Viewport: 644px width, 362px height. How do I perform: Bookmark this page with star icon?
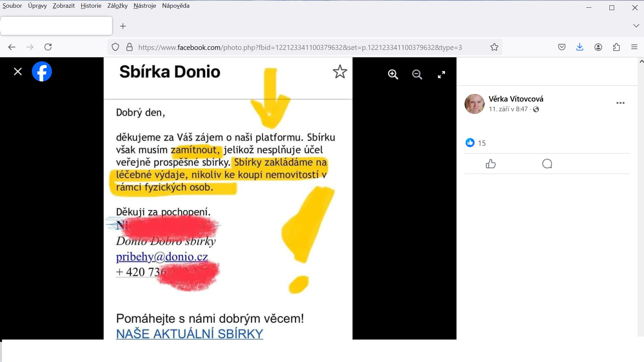494,47
